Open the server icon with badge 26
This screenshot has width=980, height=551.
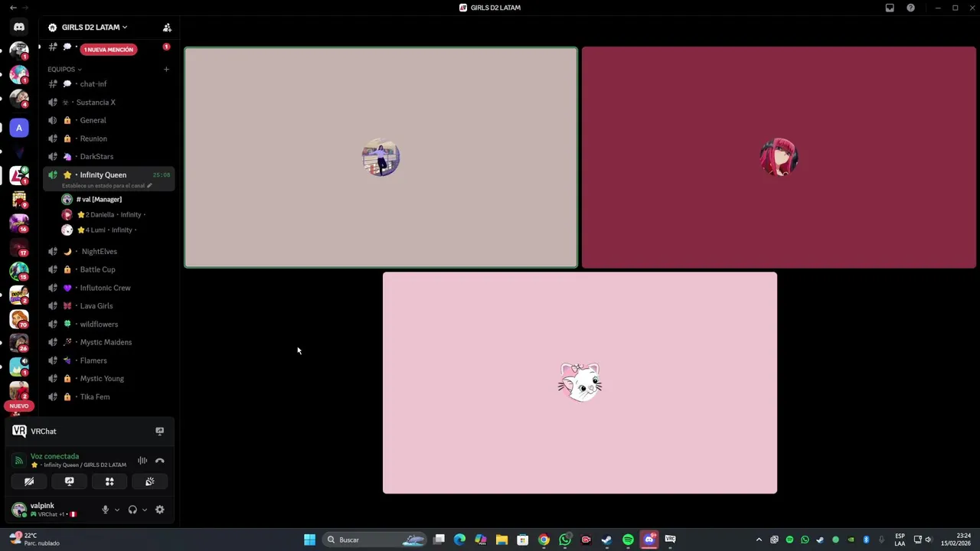click(x=19, y=342)
